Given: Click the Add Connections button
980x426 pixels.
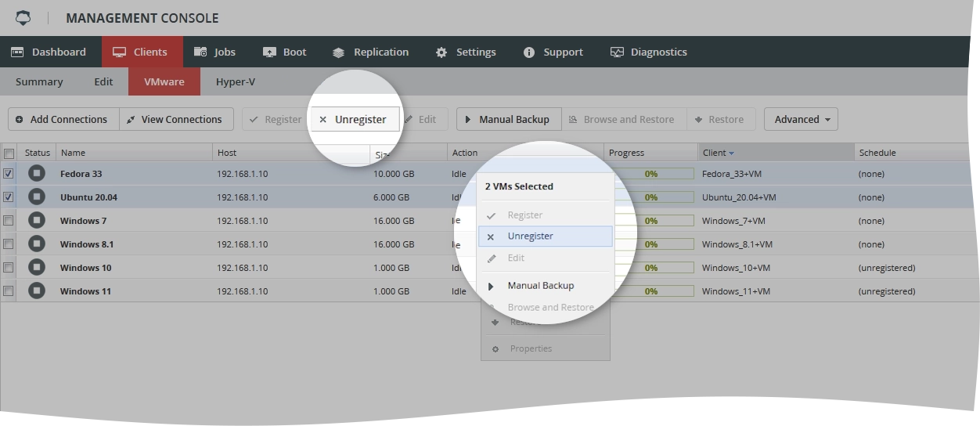Looking at the screenshot, I should coord(63,119).
